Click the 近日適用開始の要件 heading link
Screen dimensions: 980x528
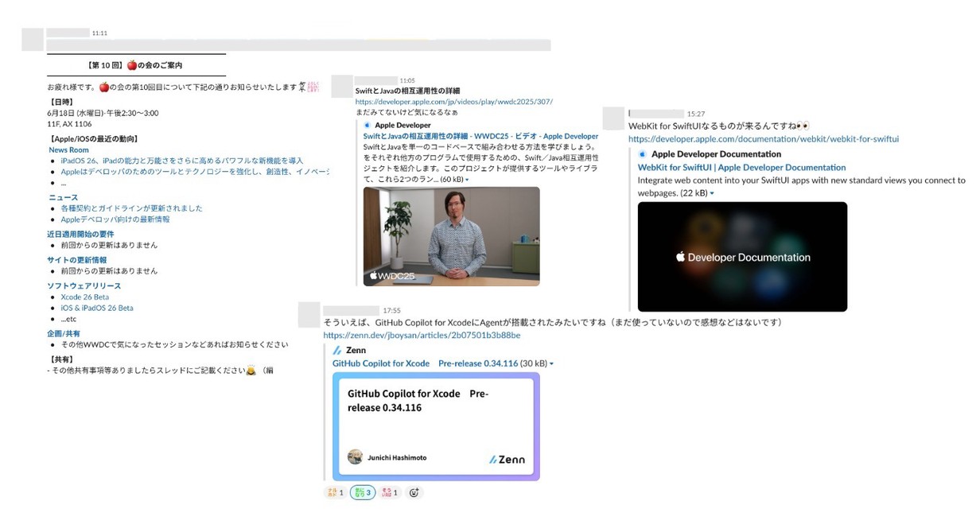pos(80,235)
